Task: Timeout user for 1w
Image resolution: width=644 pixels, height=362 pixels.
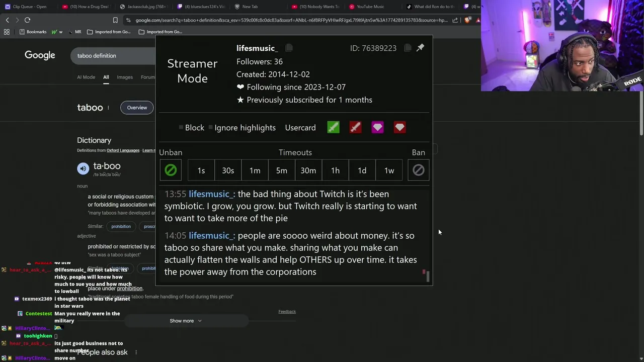Action: (389, 170)
